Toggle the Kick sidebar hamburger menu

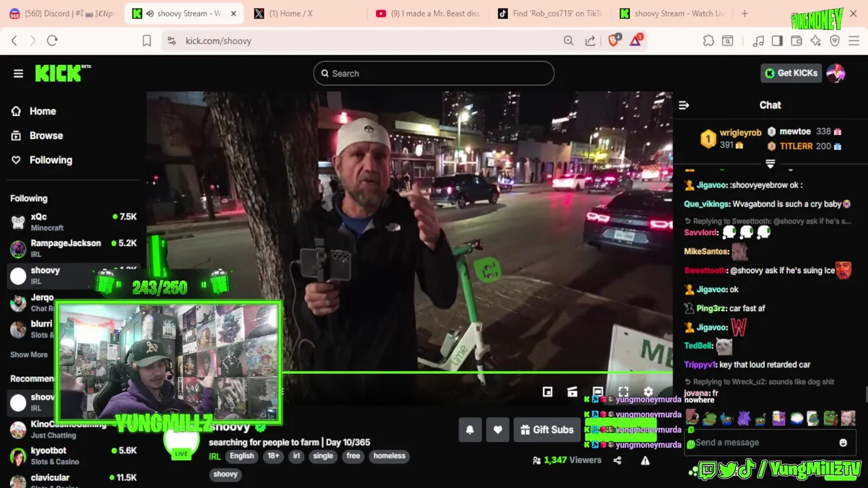tap(18, 73)
